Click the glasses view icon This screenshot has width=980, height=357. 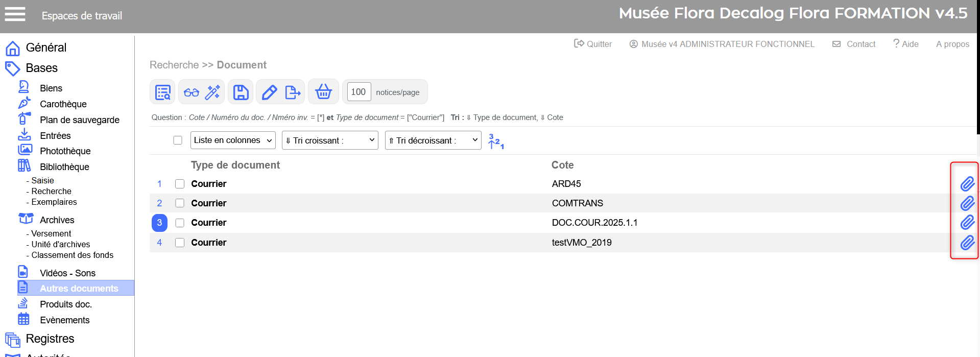192,92
